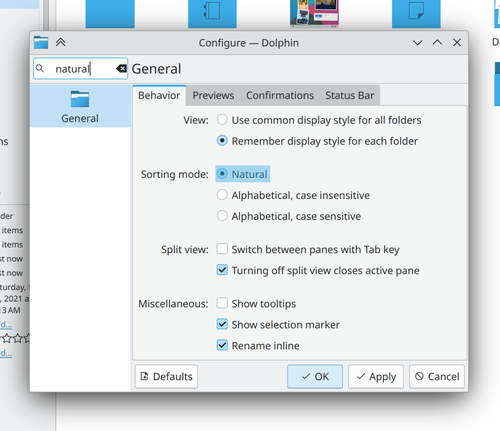Cancel the configuration dialog
The width and height of the screenshot is (500, 431).
point(437,376)
